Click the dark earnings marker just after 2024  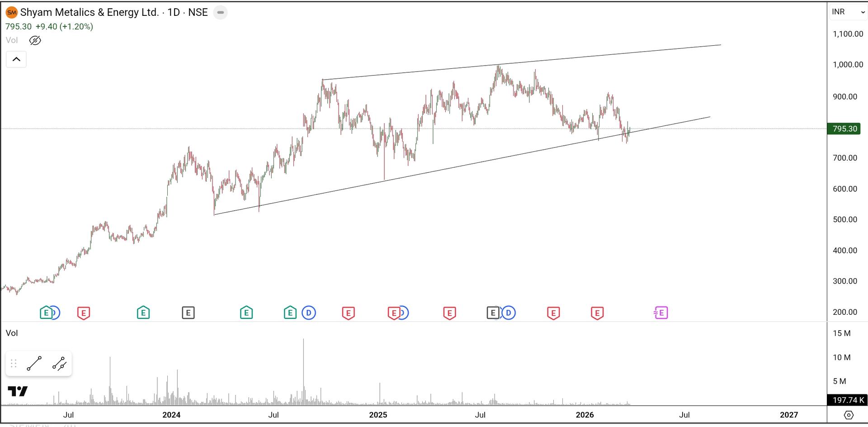click(x=188, y=313)
